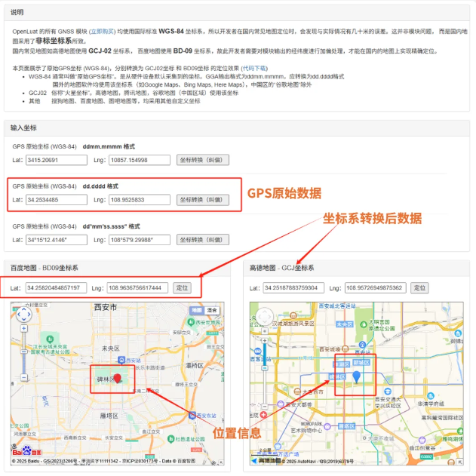
Task: Click the 大唐西市 landmark icon
Action: coord(297,392)
